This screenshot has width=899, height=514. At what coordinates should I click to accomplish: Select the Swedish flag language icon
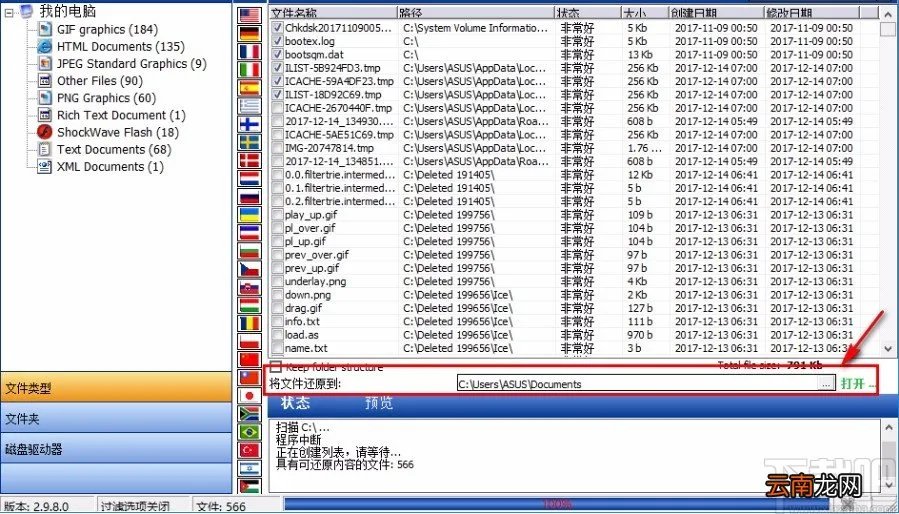[250, 142]
